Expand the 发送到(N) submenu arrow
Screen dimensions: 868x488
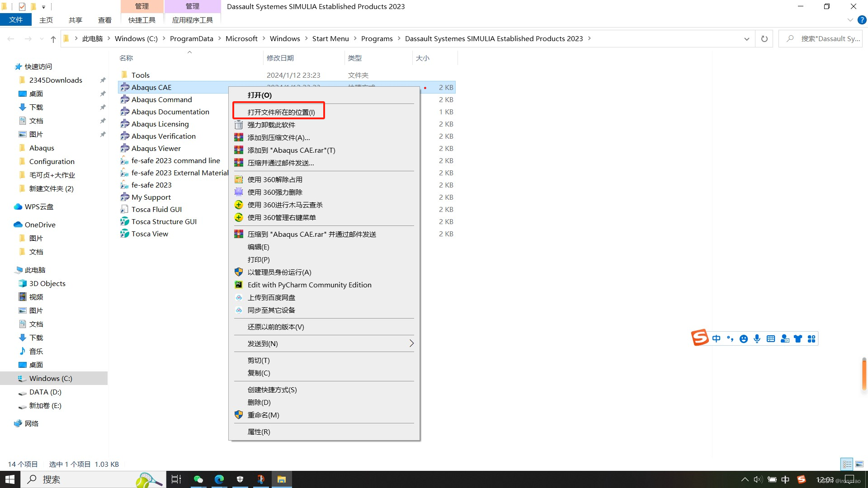pos(411,343)
